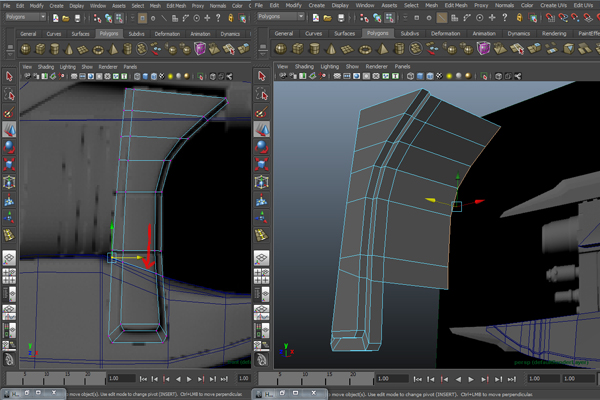This screenshot has width=600, height=400.
Task: Open shelf options arrow in left window
Action: (10, 55)
